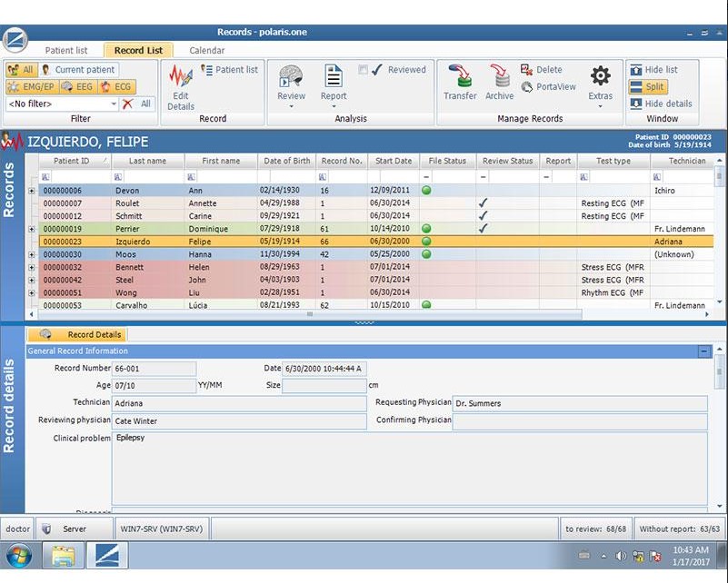Open the No filter dropdown
This screenshot has width=728, height=583.
[x=114, y=104]
